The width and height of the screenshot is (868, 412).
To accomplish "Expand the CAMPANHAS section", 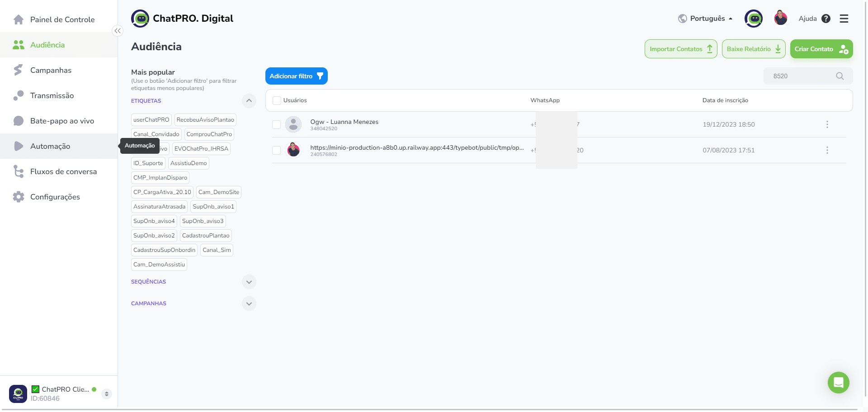I will pos(249,303).
